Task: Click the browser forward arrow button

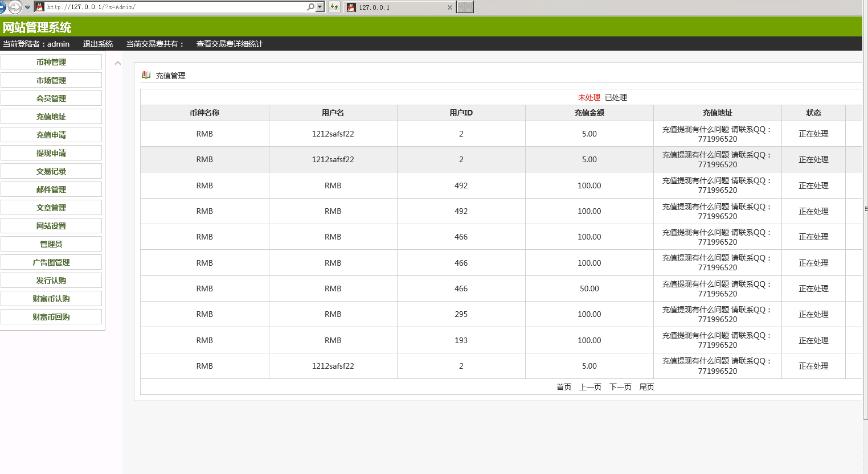Action: [15, 7]
